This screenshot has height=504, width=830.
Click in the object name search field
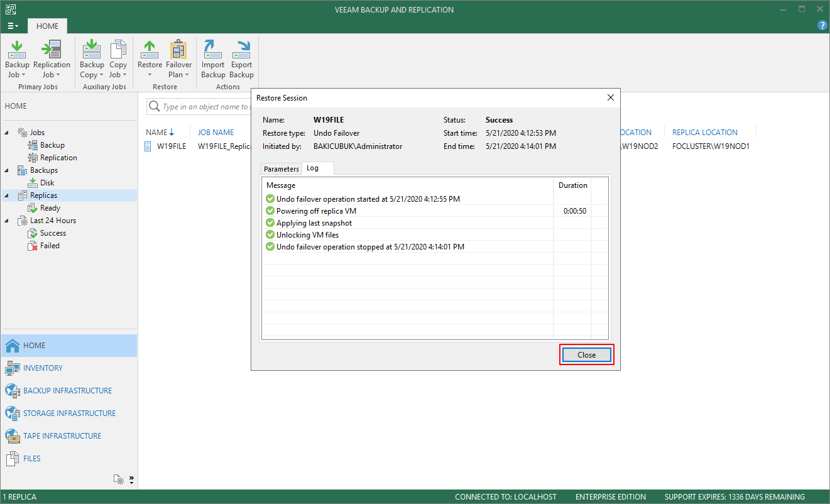pyautogui.click(x=207, y=107)
